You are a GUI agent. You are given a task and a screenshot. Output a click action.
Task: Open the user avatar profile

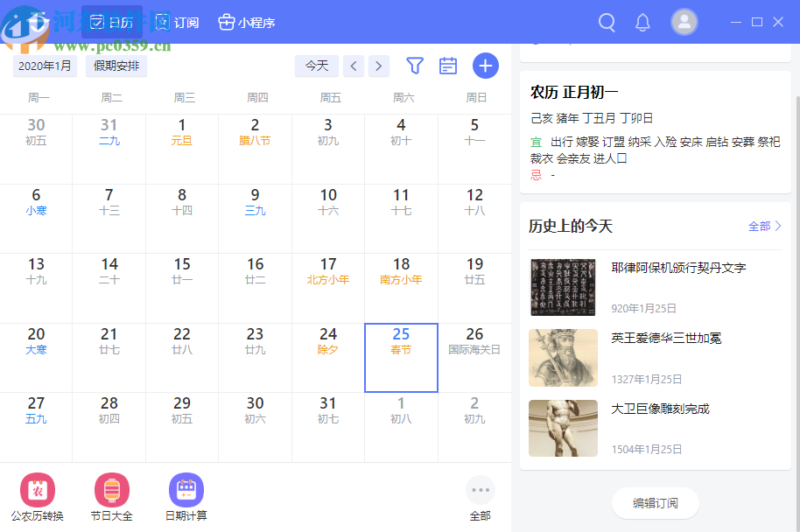point(684,23)
